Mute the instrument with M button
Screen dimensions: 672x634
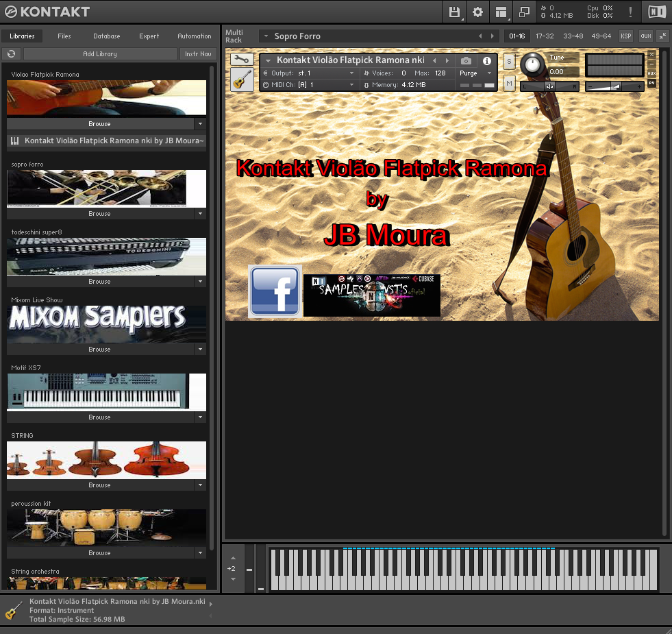pos(509,83)
